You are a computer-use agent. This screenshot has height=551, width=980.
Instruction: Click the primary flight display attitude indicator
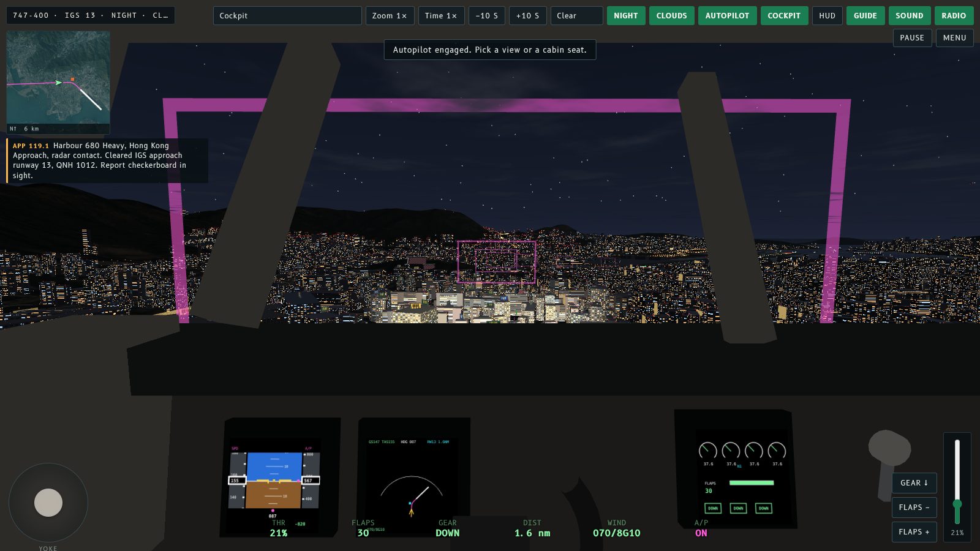(x=274, y=481)
